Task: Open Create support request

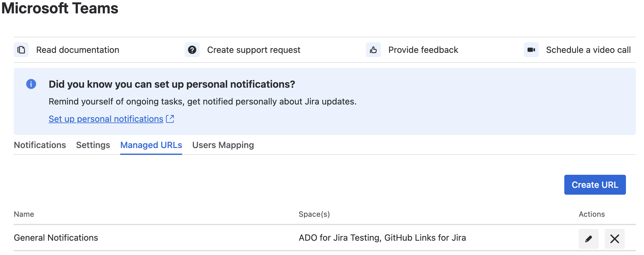Action: [x=254, y=50]
